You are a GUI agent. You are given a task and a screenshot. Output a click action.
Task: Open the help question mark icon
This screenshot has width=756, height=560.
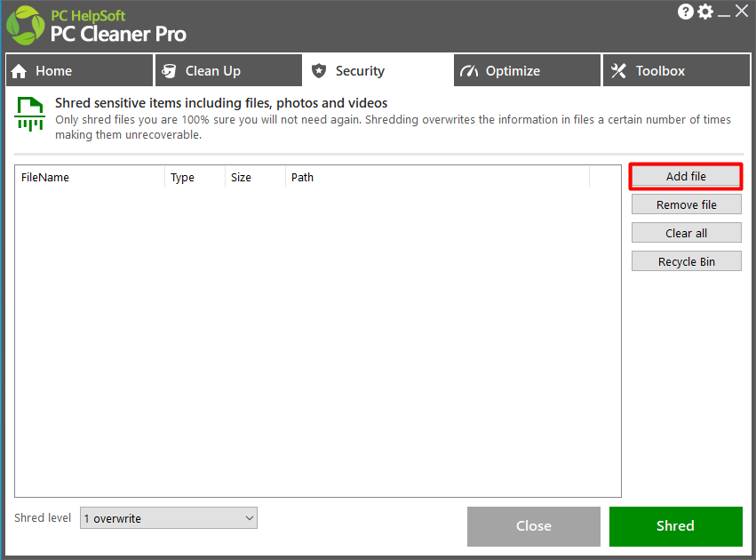(685, 11)
